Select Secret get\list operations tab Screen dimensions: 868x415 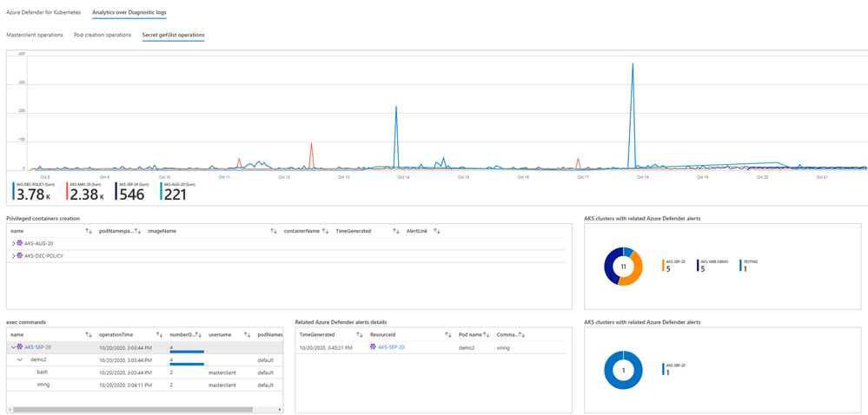(x=173, y=35)
